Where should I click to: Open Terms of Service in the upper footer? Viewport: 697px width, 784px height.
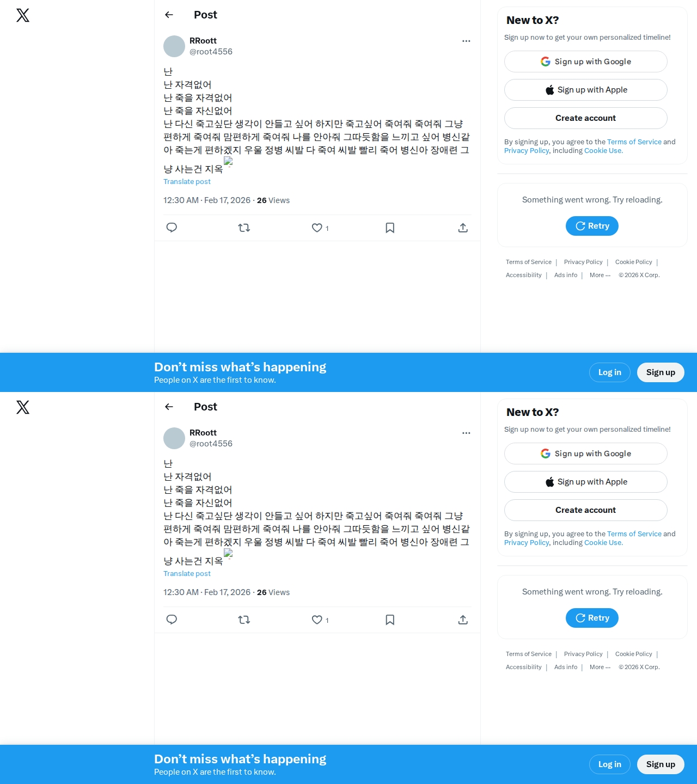(x=529, y=262)
